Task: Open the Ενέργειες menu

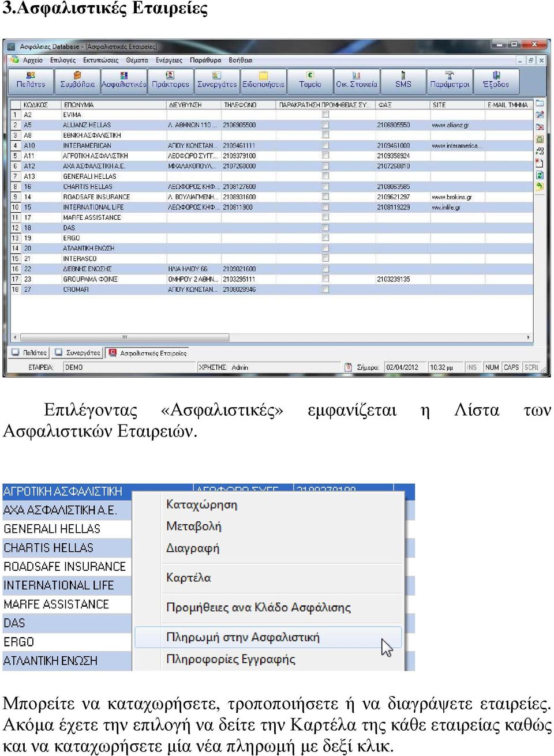Action: 169,60
